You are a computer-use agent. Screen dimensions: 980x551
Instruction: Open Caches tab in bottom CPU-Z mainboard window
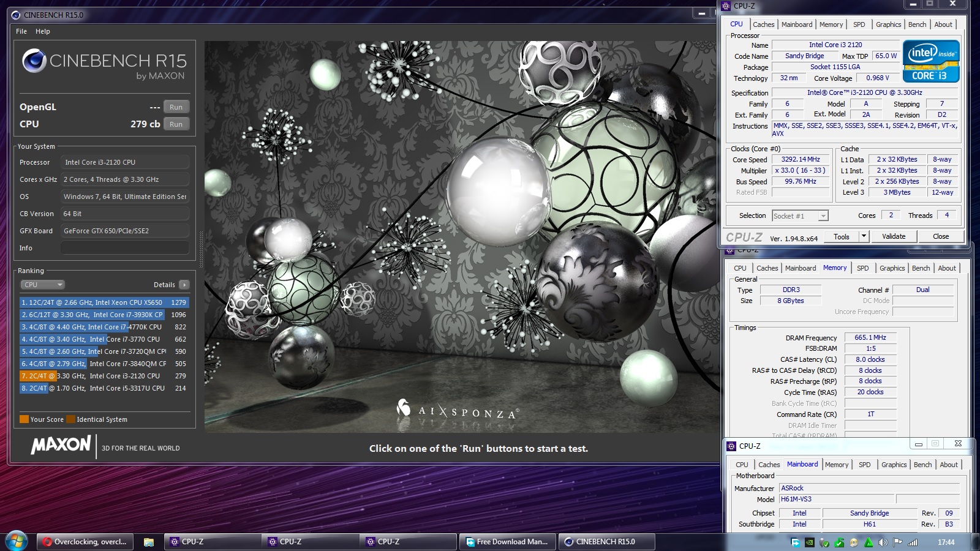point(769,465)
